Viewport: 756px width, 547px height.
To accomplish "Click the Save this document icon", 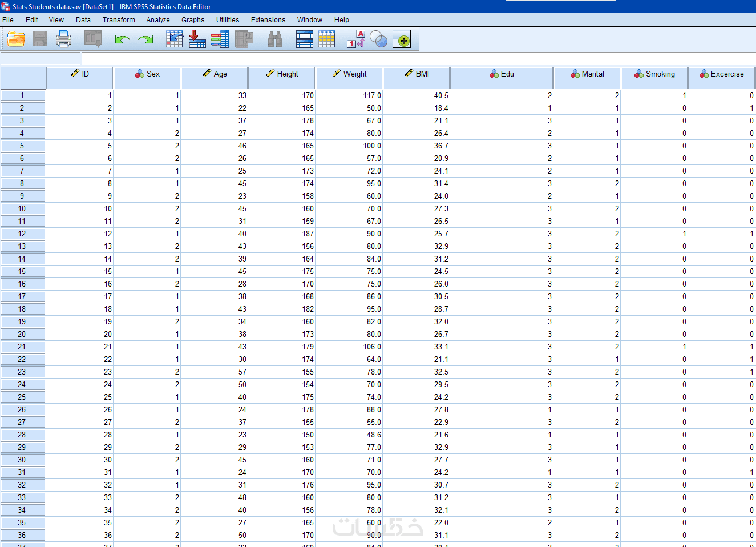I will [40, 39].
